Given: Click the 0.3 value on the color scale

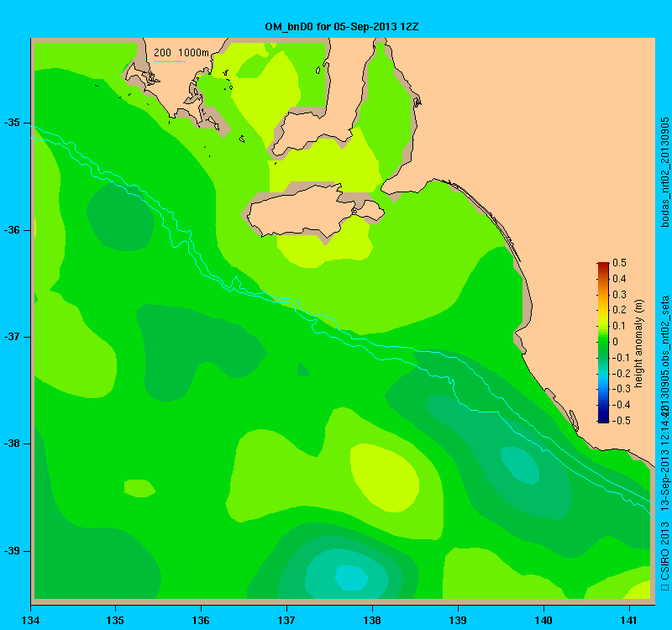Looking at the screenshot, I should (619, 295).
